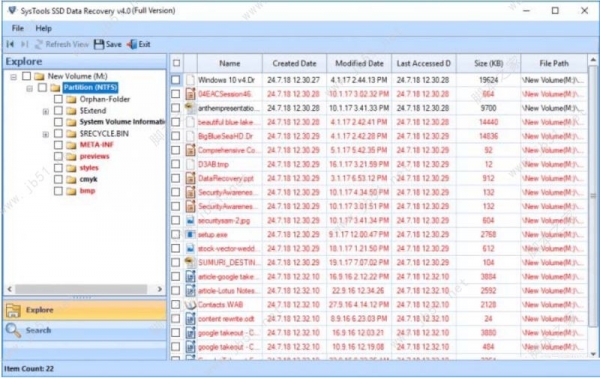Click the first-item navigation arrow icon
This screenshot has width=600, height=378.
(10, 44)
